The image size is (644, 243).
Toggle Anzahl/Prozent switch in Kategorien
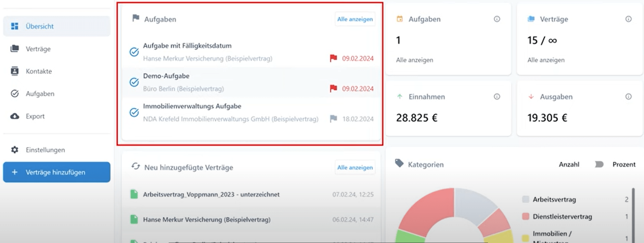599,164
